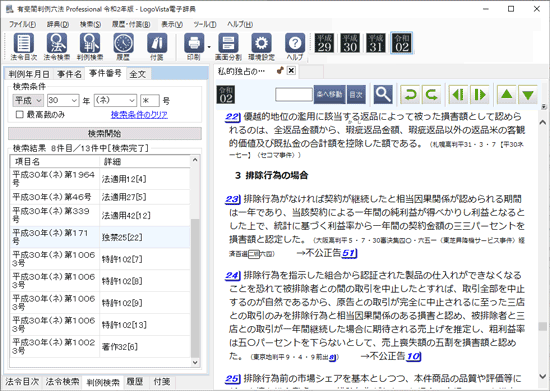Click the 条へ移動 button

[x=329, y=94]
